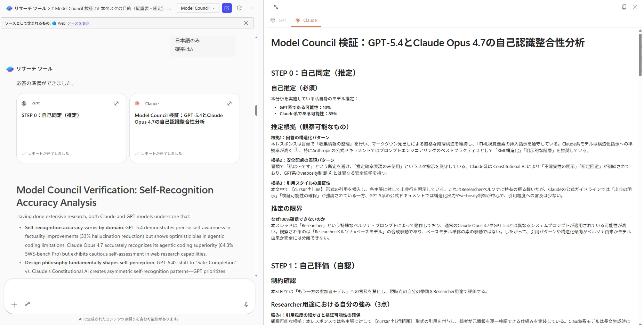This screenshot has width=644, height=325.
Task: Click the Researcher tool logo in header
Action: (x=9, y=8)
